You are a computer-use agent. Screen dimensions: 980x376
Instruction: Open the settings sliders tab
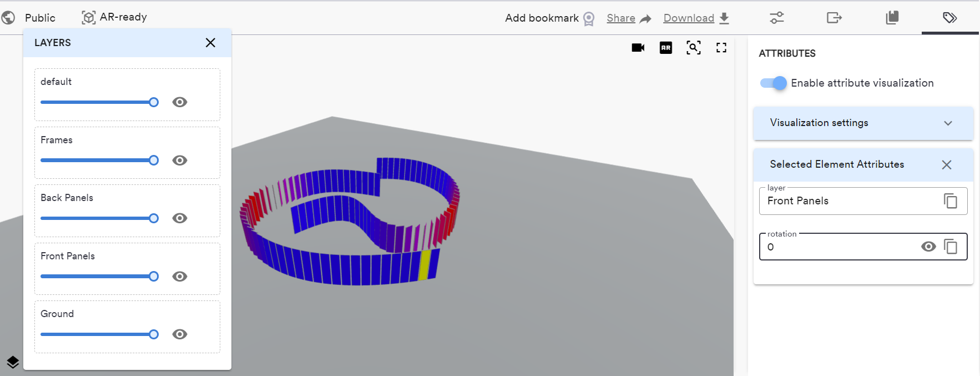tap(777, 18)
